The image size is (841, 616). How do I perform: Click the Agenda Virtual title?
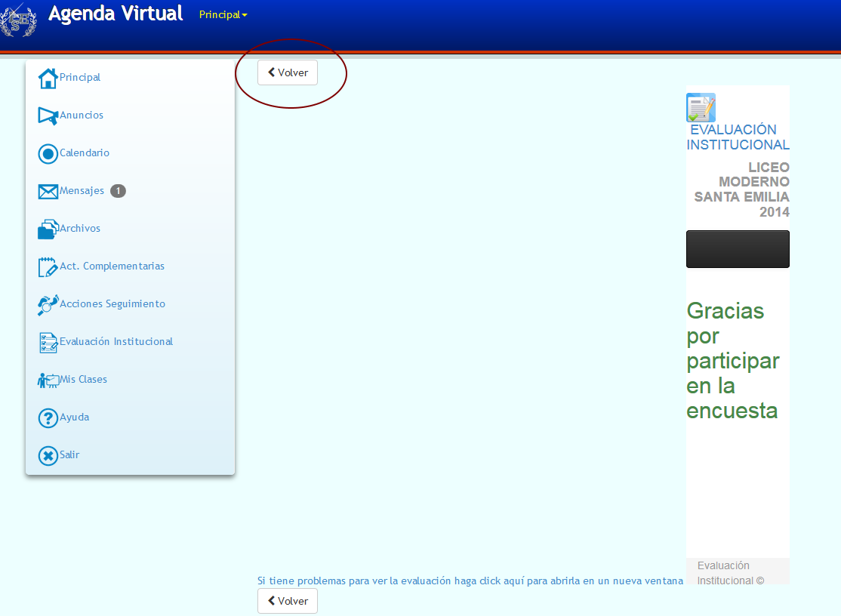[116, 14]
